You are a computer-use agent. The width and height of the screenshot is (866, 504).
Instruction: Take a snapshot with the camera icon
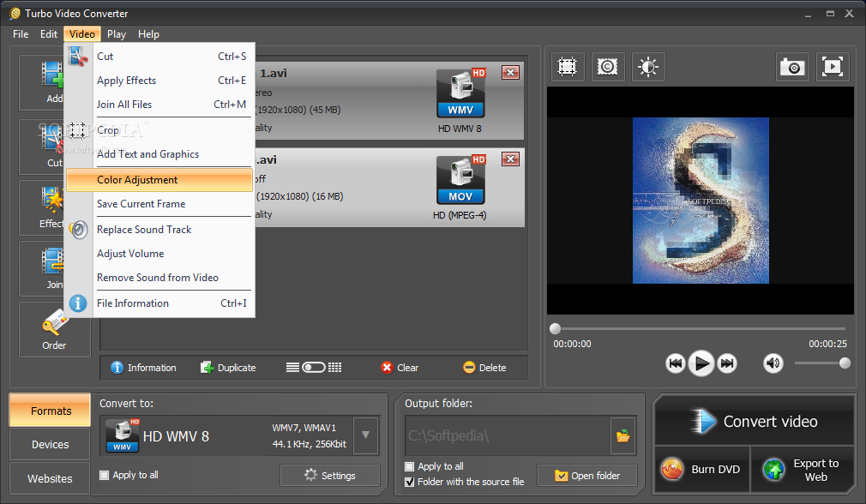792,68
